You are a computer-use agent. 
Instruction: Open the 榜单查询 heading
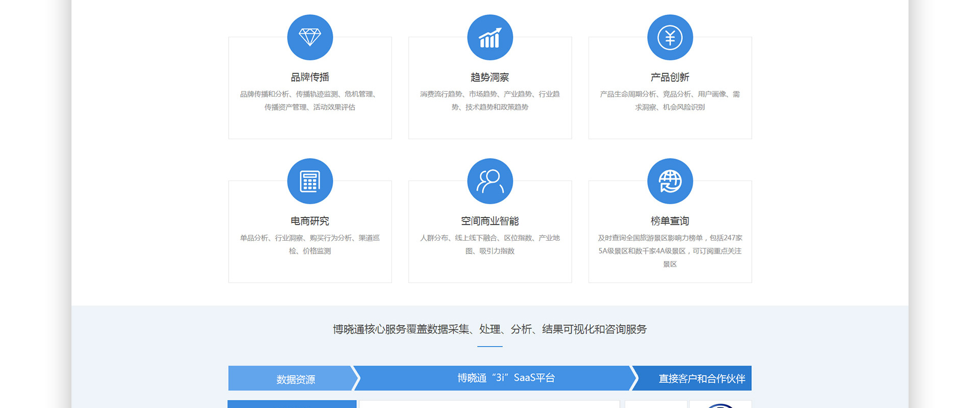coord(670,221)
